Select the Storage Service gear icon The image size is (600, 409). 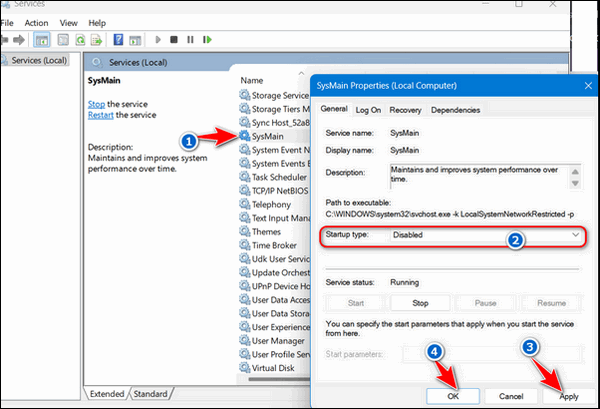(x=245, y=95)
